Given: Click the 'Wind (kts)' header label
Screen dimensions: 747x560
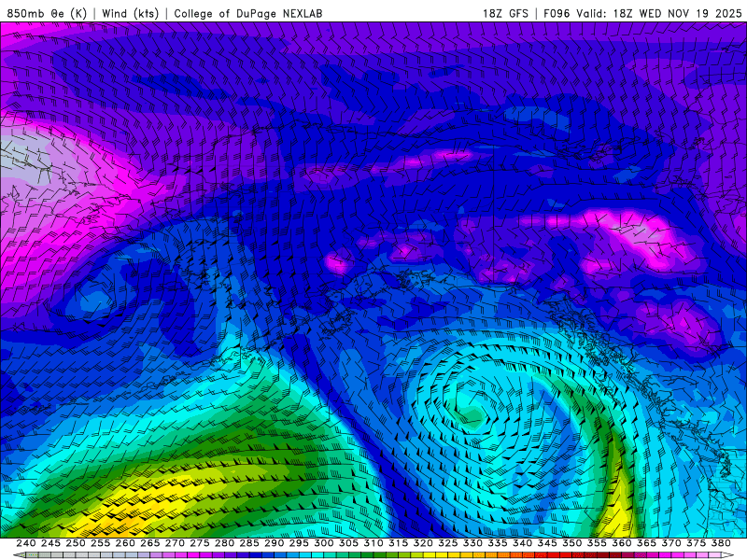Looking at the screenshot, I should [130, 13].
